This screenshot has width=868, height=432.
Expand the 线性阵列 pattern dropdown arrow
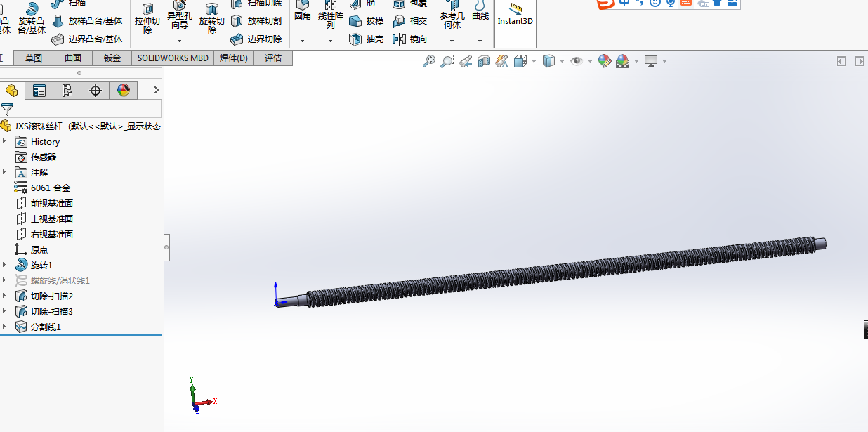pos(331,41)
